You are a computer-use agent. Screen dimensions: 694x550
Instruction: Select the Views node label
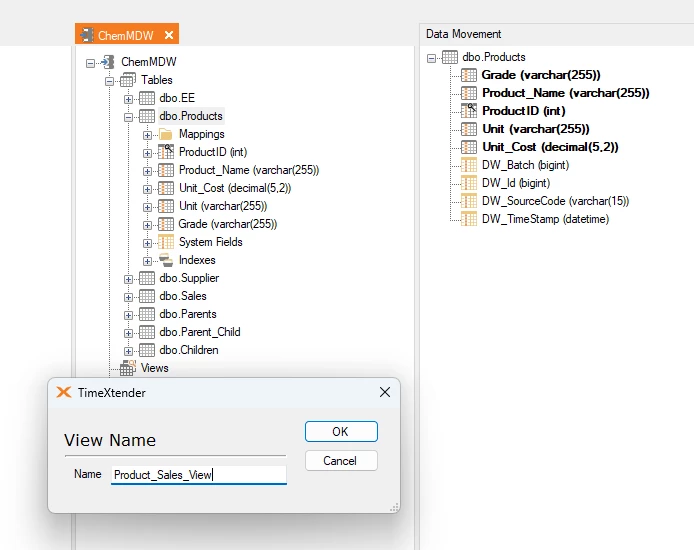[x=154, y=368]
